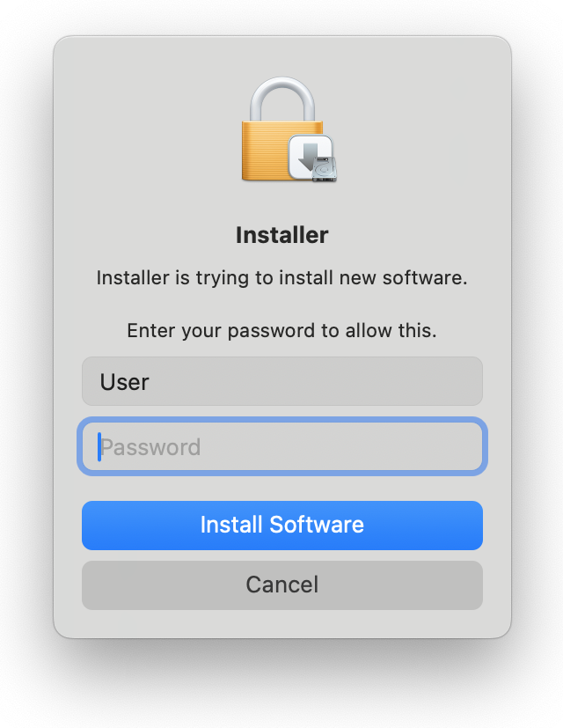Click the Password placeholder text

pyautogui.click(x=150, y=447)
